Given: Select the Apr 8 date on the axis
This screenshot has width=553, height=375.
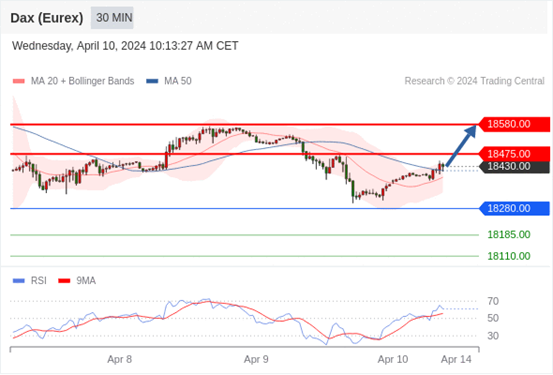Looking at the screenshot, I should click(120, 359).
